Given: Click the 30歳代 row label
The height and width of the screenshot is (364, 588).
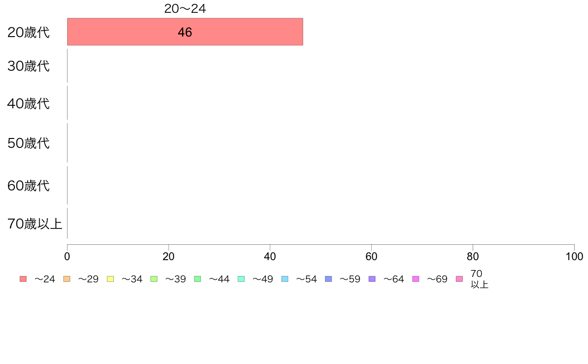Looking at the screenshot, I should pyautogui.click(x=29, y=66).
